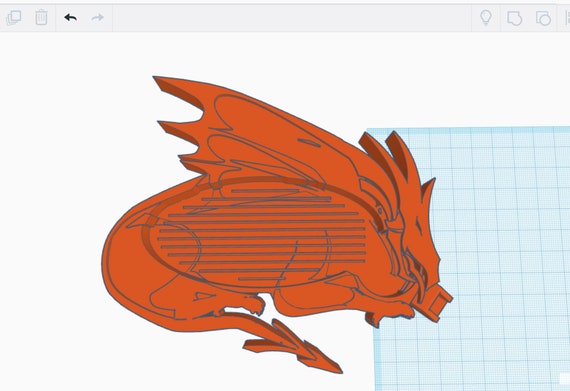
Task: Click the rectangular clip at dragon's snout
Action: pos(436,302)
